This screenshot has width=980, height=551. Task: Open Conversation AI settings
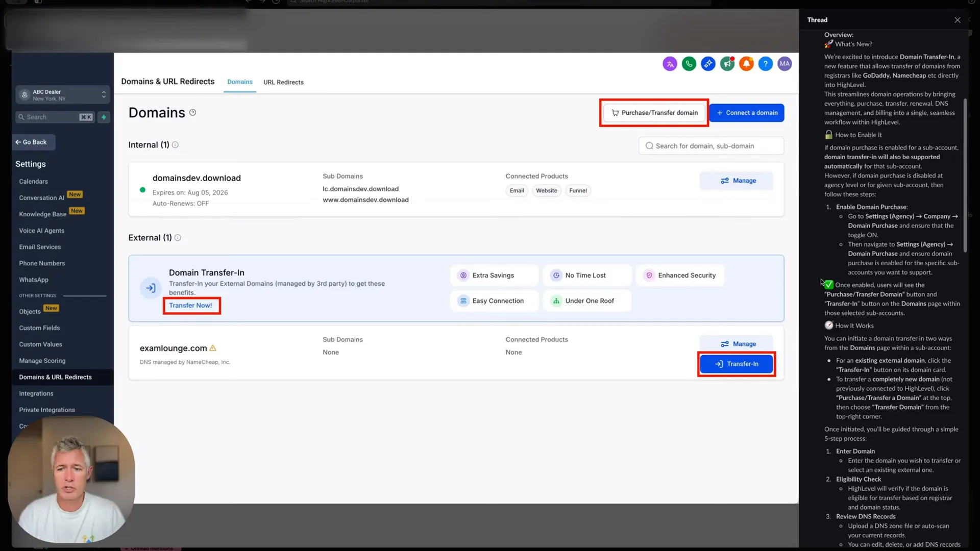tap(42, 198)
